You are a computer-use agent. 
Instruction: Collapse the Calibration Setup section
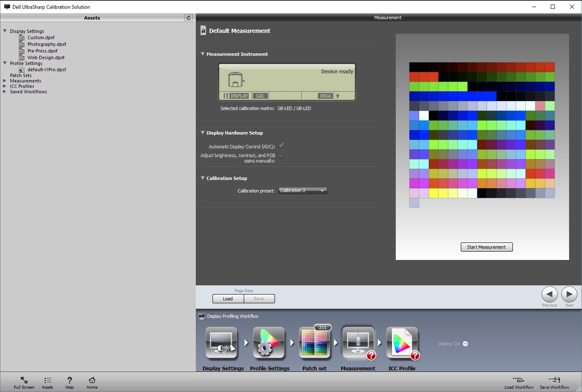coord(202,178)
